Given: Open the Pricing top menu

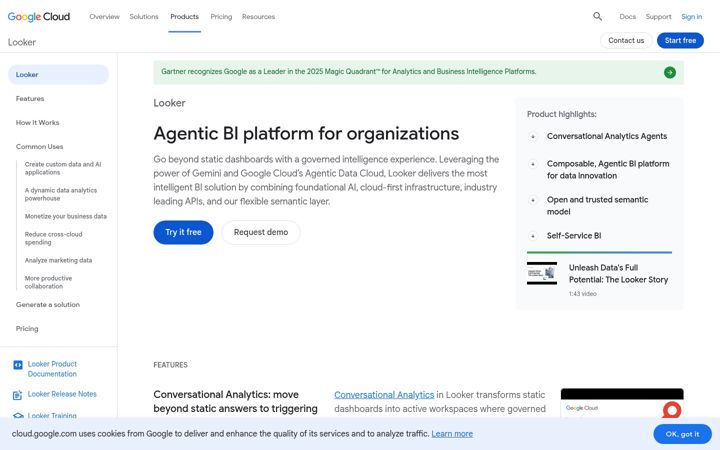Looking at the screenshot, I should pyautogui.click(x=221, y=17).
